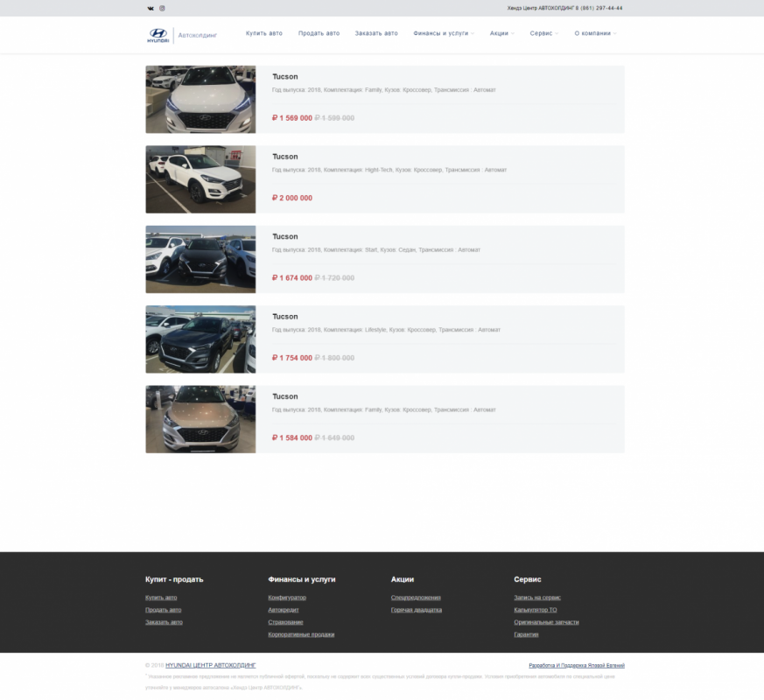Open beige Tucson photo priced 1 584 000
The width and height of the screenshot is (764, 700).
(200, 419)
